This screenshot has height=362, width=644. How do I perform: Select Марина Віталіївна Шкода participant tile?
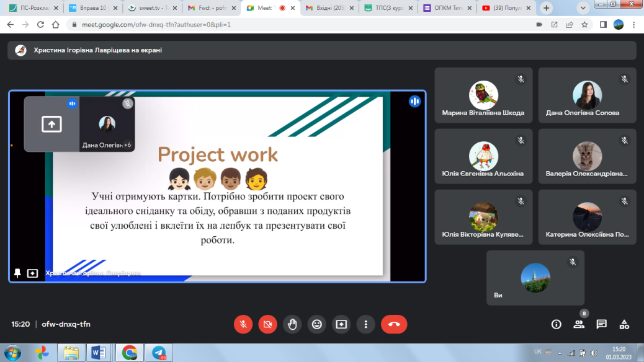click(483, 95)
